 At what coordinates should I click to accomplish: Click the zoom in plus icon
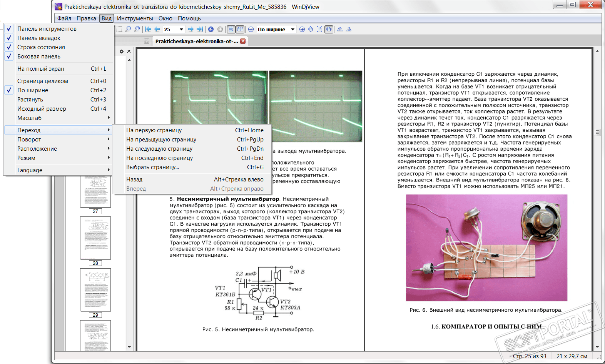(302, 29)
